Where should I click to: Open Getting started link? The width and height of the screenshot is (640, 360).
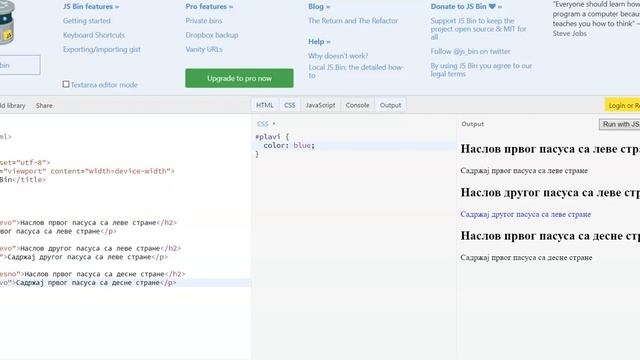coord(87,21)
